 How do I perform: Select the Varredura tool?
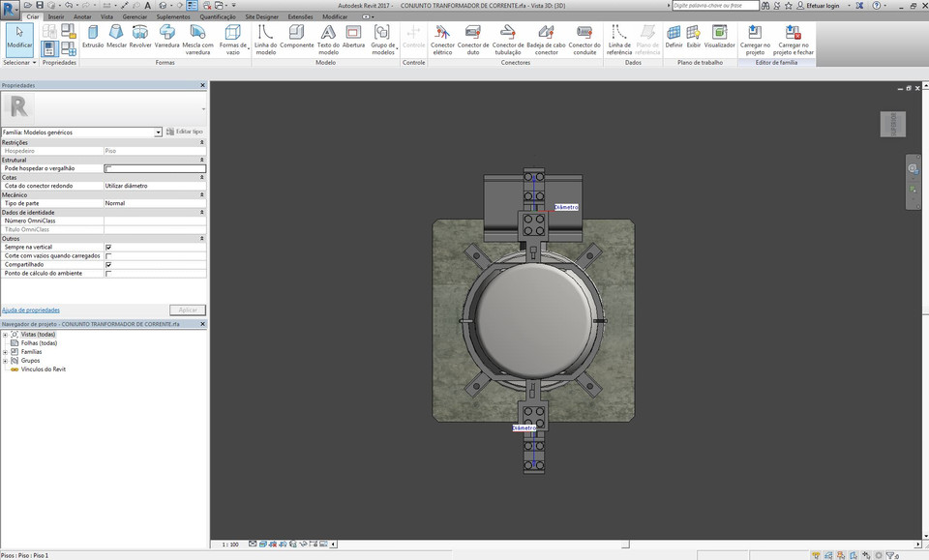(x=165, y=39)
